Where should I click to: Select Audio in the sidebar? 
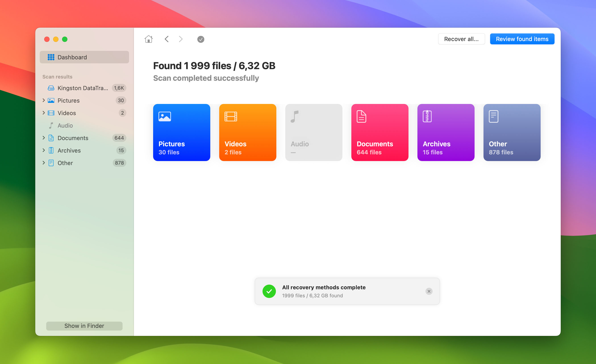tap(84, 125)
